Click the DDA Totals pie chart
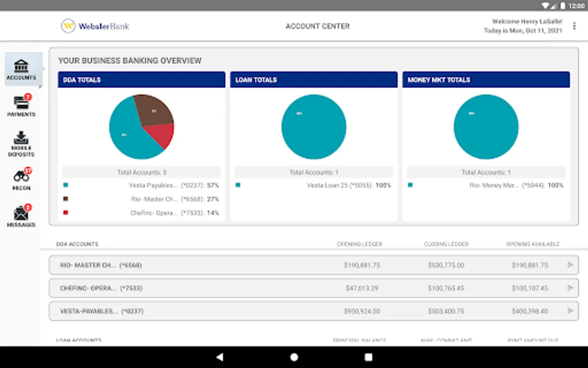This screenshot has width=588, height=368. (141, 127)
